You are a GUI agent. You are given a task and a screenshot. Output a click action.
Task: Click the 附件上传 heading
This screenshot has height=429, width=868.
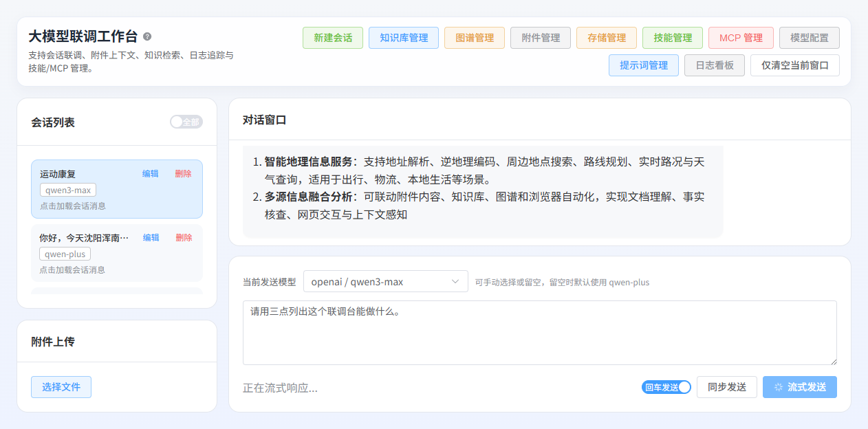tap(53, 341)
